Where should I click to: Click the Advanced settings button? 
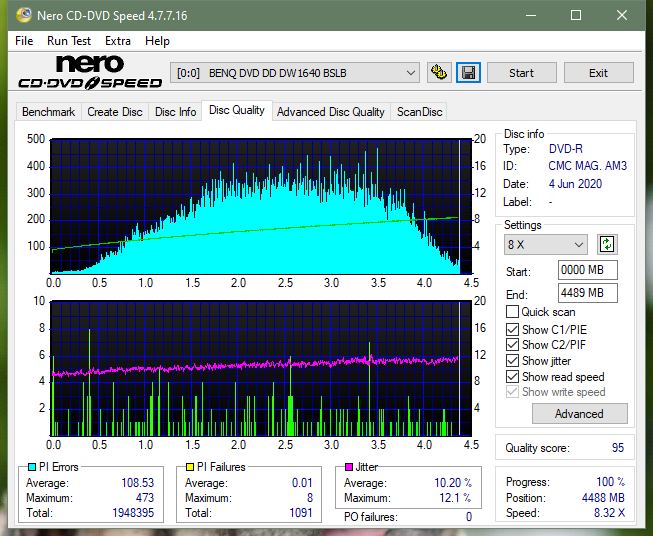tap(579, 414)
